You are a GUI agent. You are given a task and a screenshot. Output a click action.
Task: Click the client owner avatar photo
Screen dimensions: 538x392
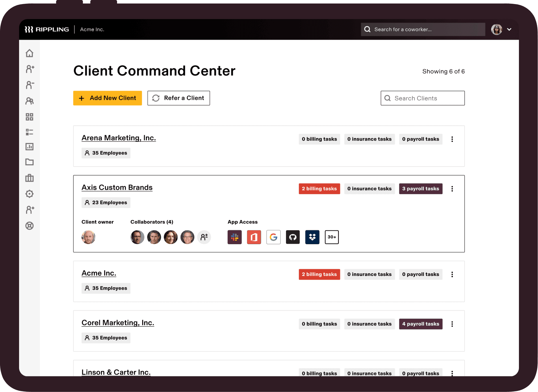tap(88, 237)
